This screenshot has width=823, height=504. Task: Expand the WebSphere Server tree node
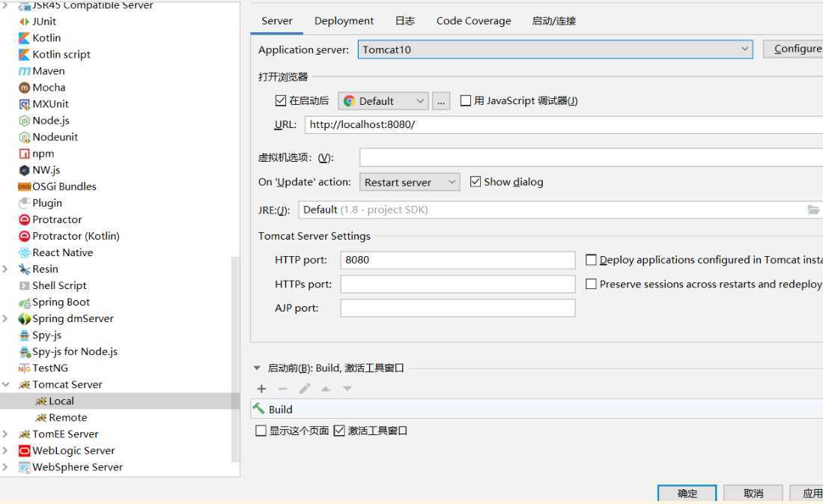point(6,467)
